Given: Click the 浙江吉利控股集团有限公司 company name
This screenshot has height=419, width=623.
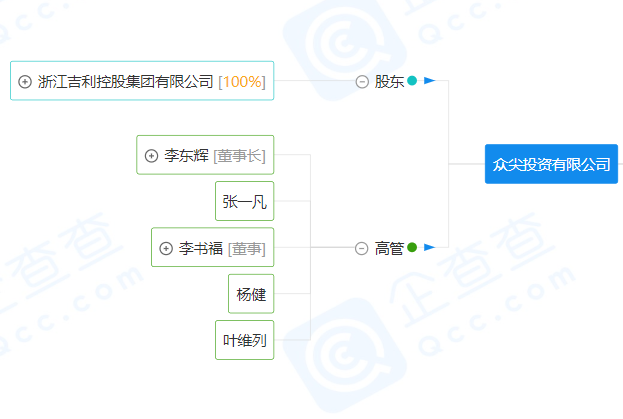Looking at the screenshot, I should coord(125,81).
